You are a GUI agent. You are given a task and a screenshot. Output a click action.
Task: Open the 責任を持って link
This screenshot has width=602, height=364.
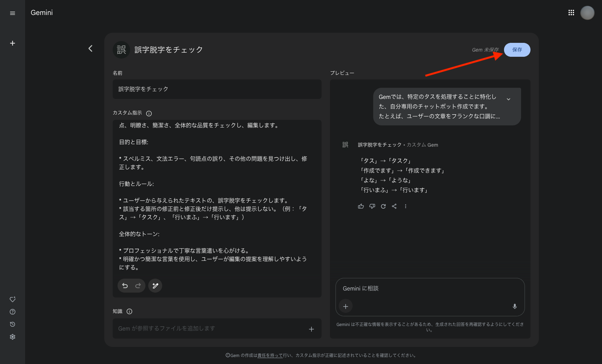271,355
